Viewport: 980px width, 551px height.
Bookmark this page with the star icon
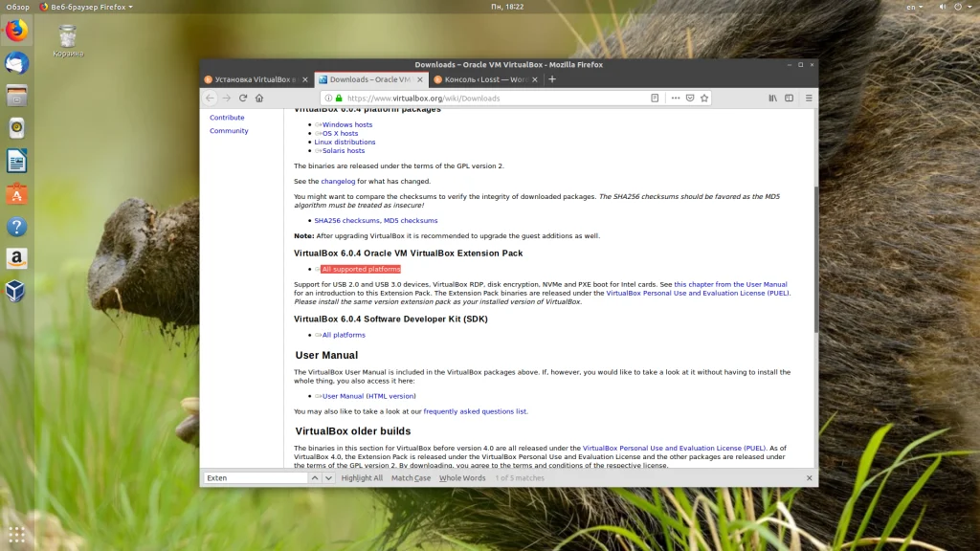coord(704,98)
